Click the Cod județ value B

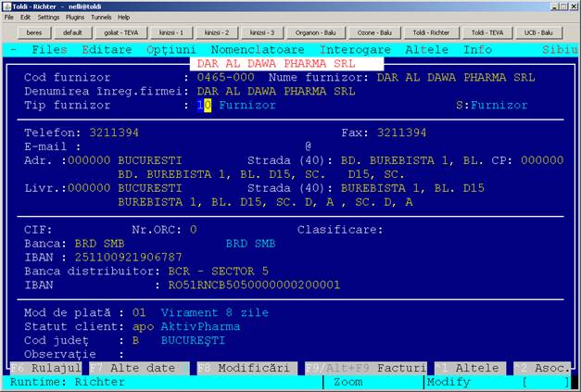(135, 340)
